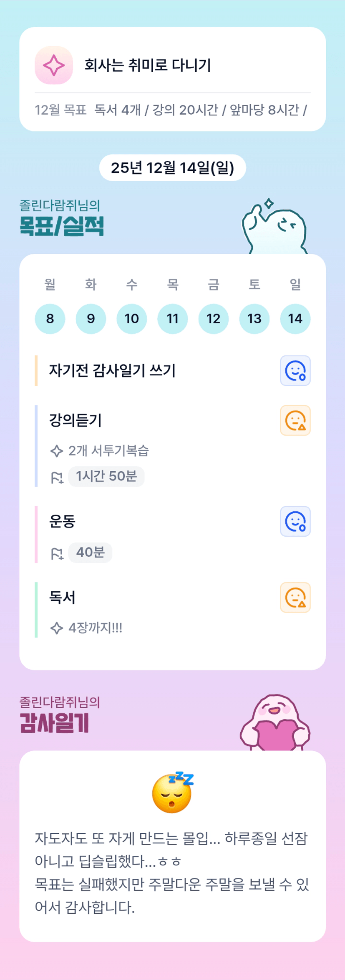
Task: Click the flag icon next to 1시간 50분
Action: (57, 477)
